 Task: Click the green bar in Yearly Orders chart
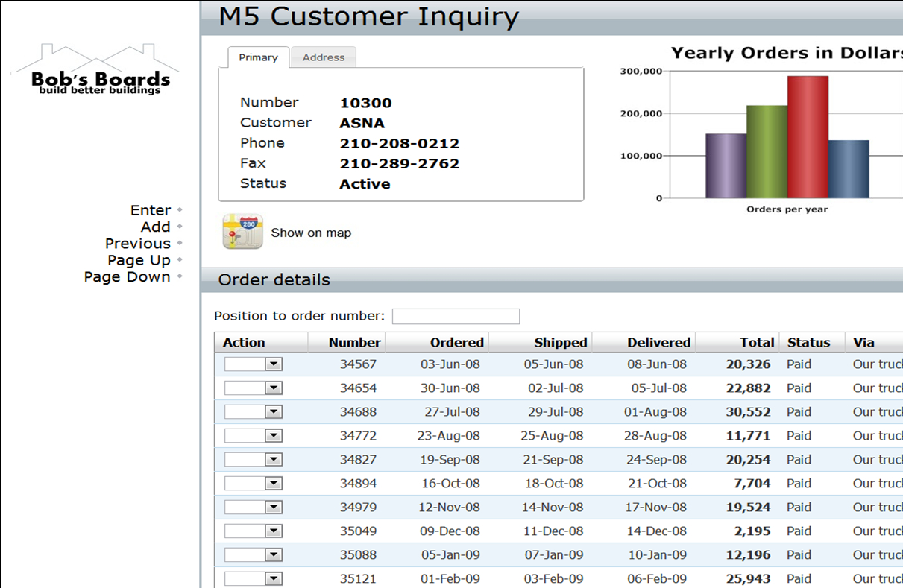767,152
